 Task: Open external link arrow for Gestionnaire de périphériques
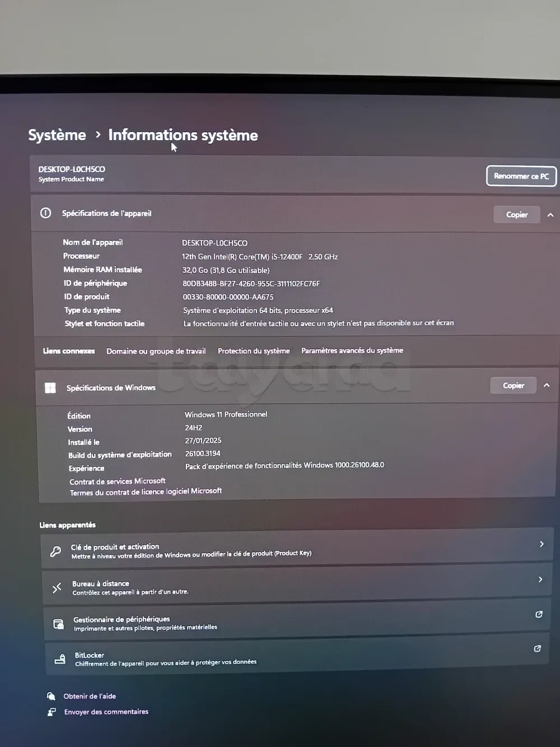point(539,614)
